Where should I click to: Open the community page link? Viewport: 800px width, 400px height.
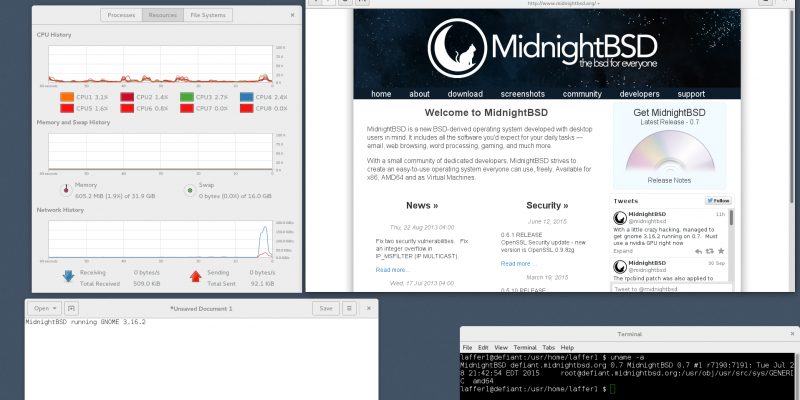point(582,94)
